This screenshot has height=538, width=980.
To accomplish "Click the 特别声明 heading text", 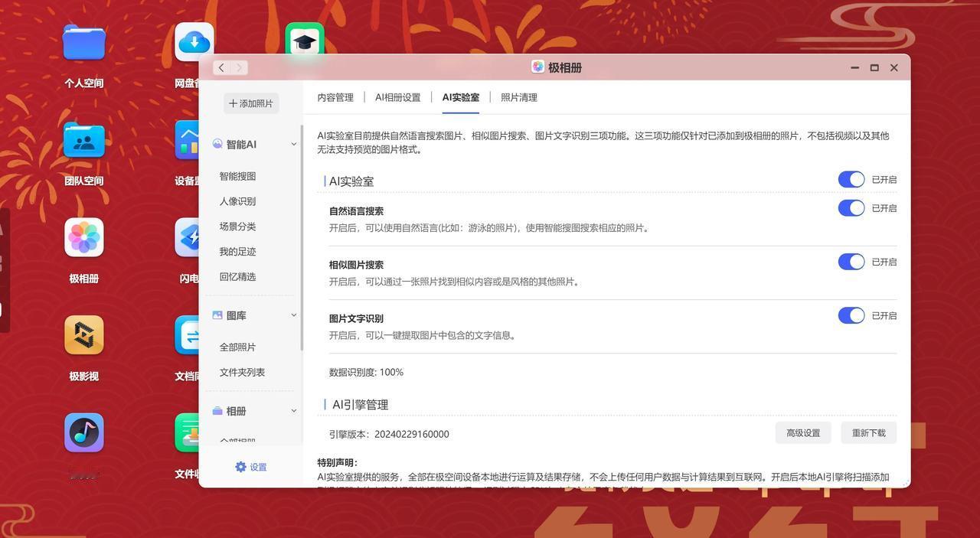I will pyautogui.click(x=337, y=462).
